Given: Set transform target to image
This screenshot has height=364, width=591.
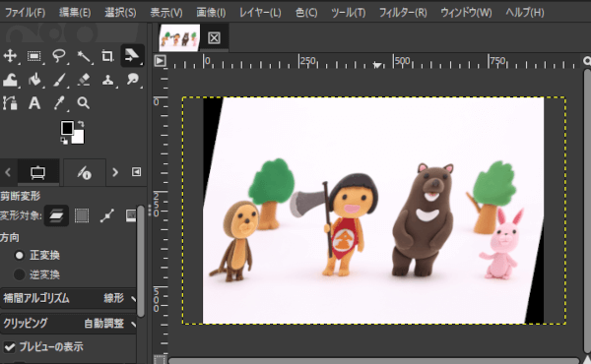Looking at the screenshot, I should [x=131, y=215].
